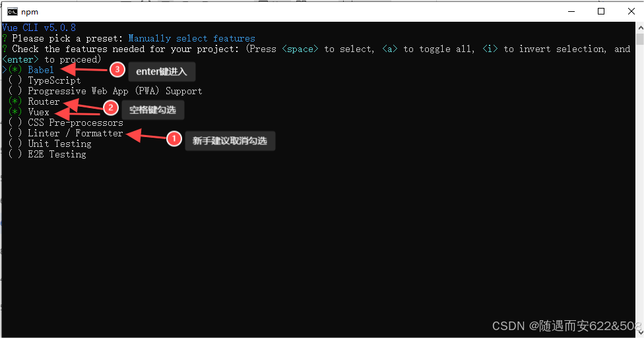Toggle the Babel checkbox
644x338 pixels.
point(15,70)
